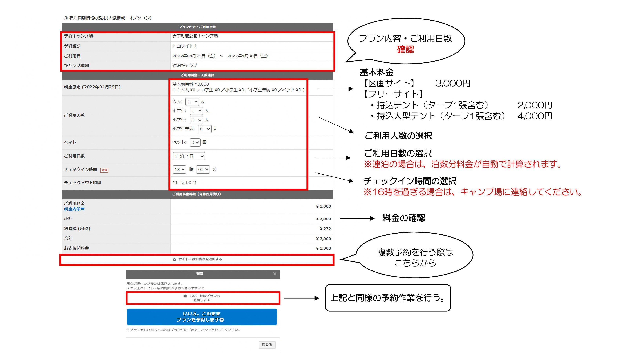
Task: Click the ③ 宿泊個別情報の設定 page heading
Action: [107, 18]
